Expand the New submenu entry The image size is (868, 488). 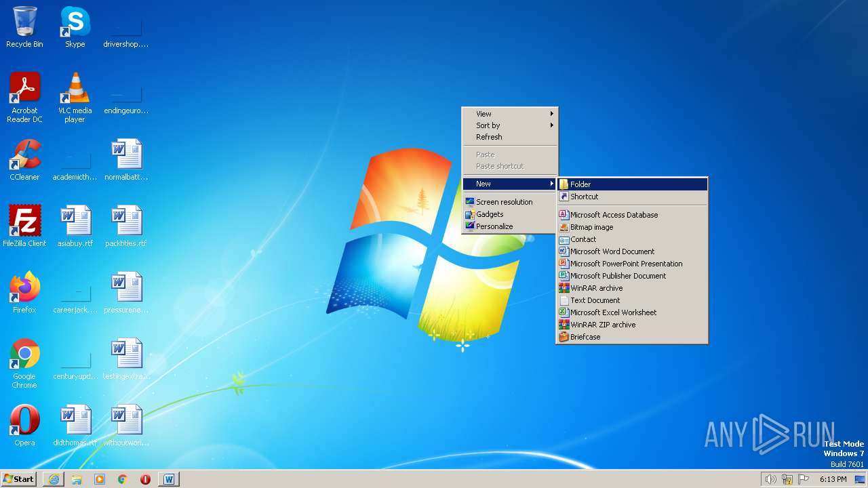(x=509, y=184)
